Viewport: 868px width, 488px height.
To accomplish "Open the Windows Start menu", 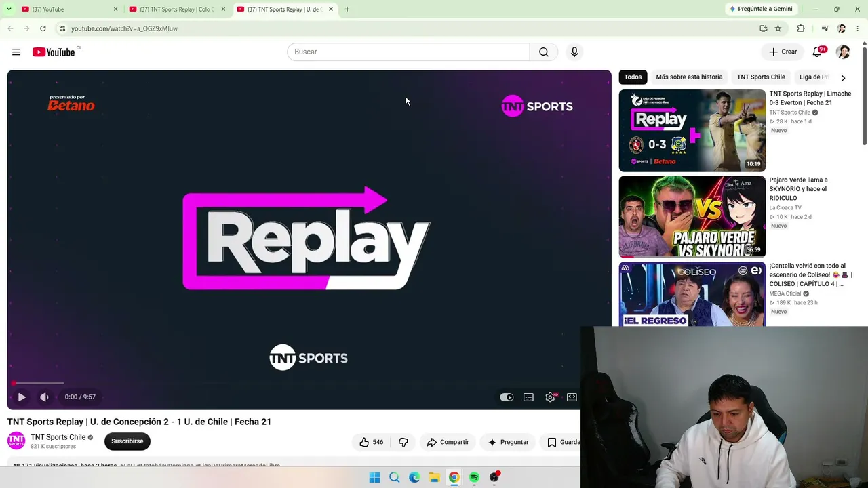I will click(374, 478).
